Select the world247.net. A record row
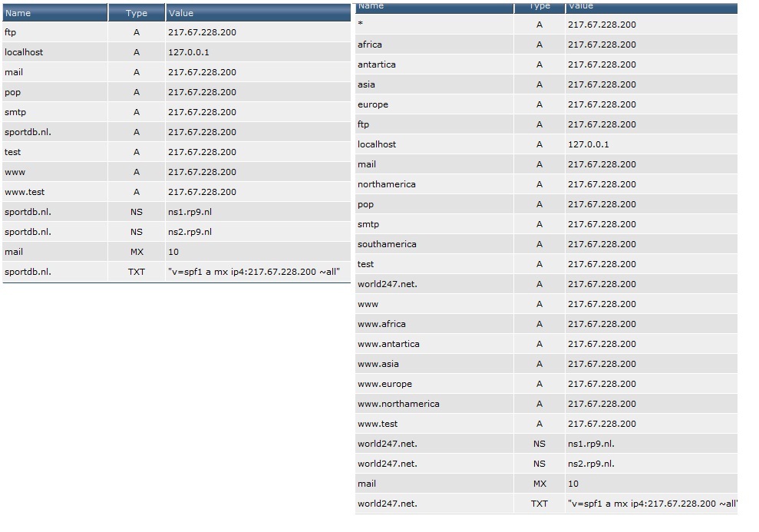The width and height of the screenshot is (759, 532). [546, 284]
